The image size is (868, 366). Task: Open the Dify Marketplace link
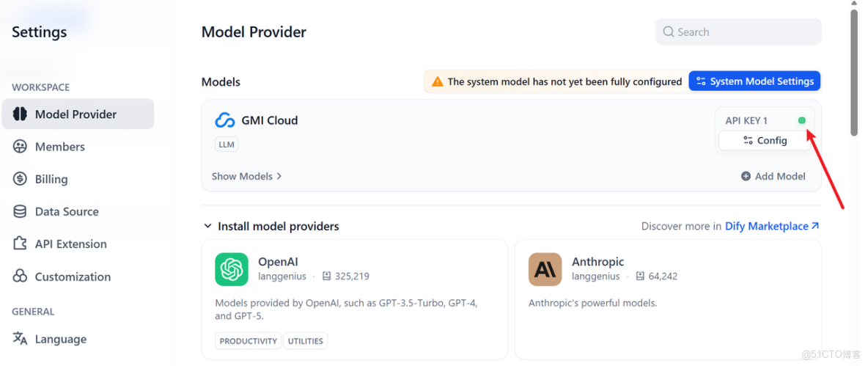(x=772, y=226)
